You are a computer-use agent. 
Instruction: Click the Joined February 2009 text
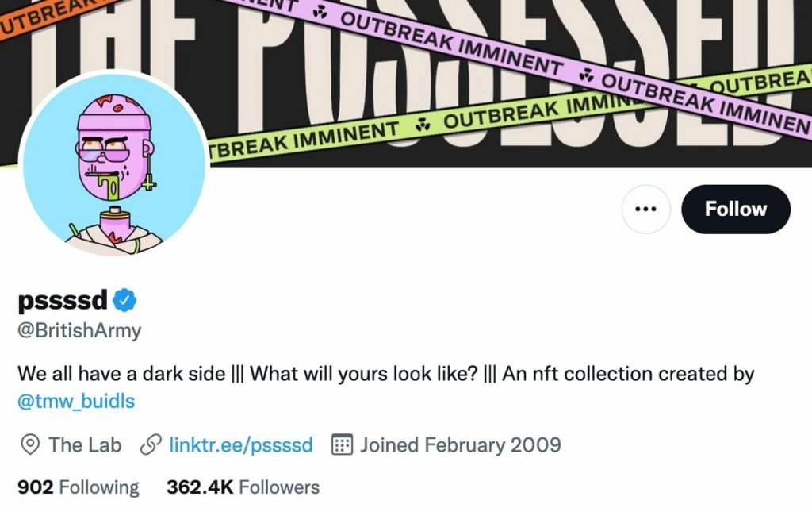[460, 445]
